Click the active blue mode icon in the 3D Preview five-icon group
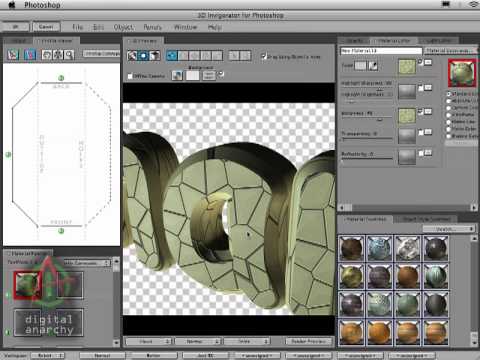The height and width of the screenshot is (360, 480). click(x=172, y=55)
